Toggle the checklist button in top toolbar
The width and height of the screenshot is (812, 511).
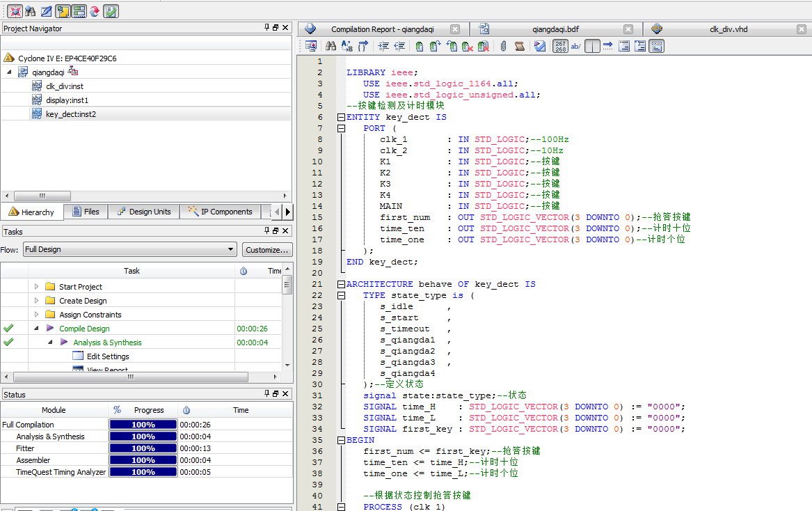click(x=111, y=11)
